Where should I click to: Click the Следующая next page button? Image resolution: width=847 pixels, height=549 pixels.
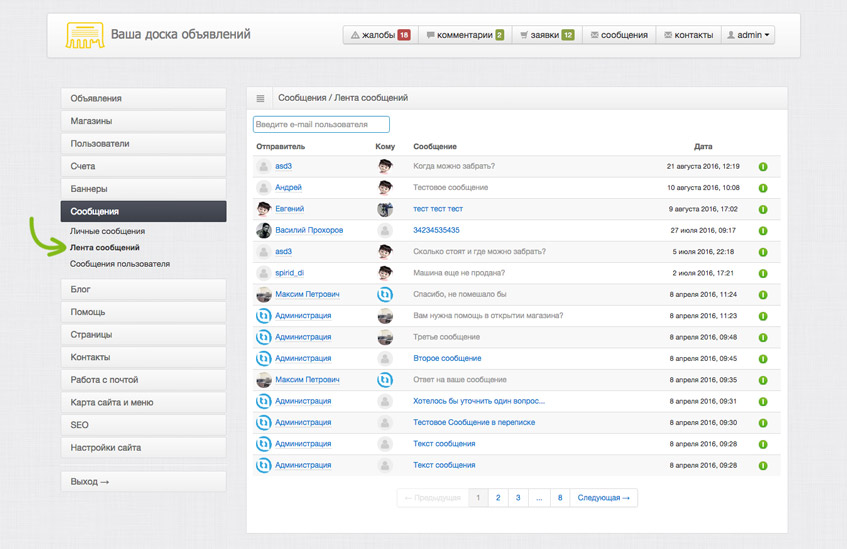603,498
